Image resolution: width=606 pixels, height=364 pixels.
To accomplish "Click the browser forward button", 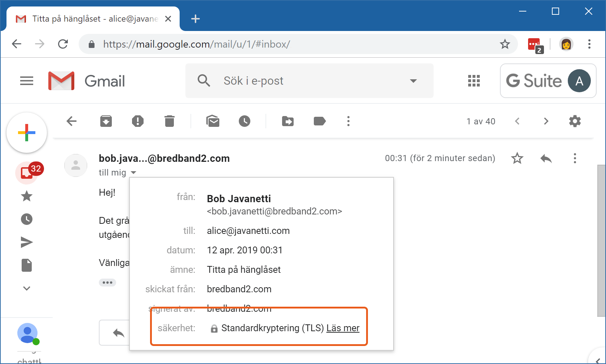I will pos(40,44).
